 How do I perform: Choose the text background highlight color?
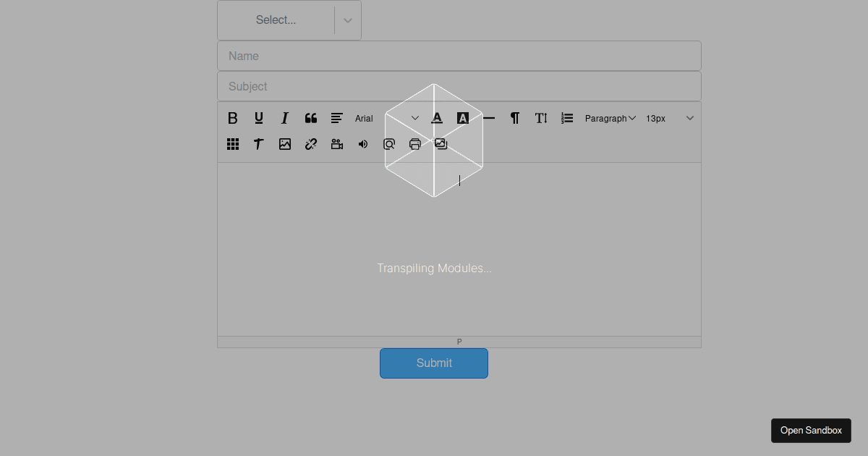(463, 118)
